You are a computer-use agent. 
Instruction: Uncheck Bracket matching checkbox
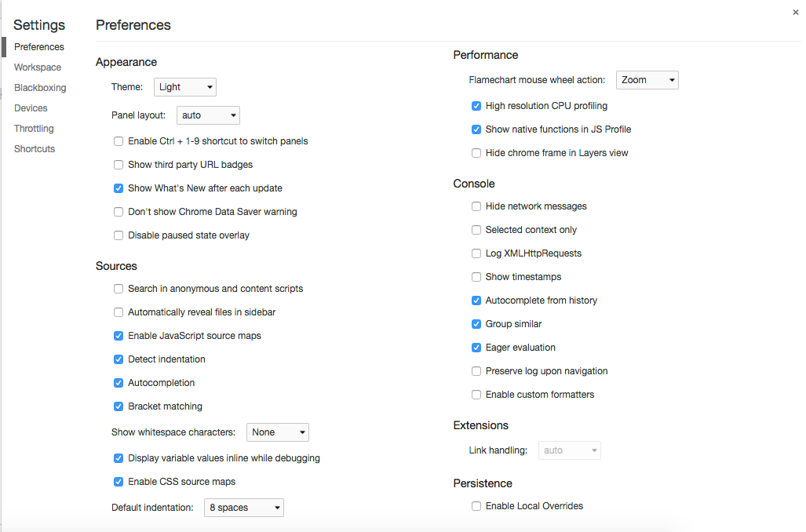pos(119,406)
